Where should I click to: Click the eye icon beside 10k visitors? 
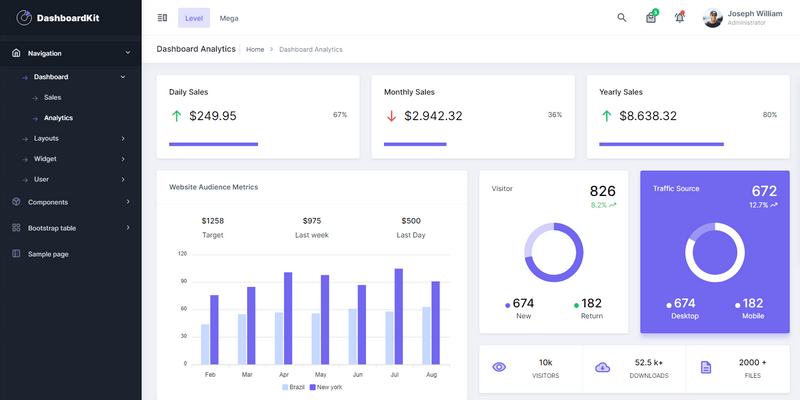coord(499,367)
